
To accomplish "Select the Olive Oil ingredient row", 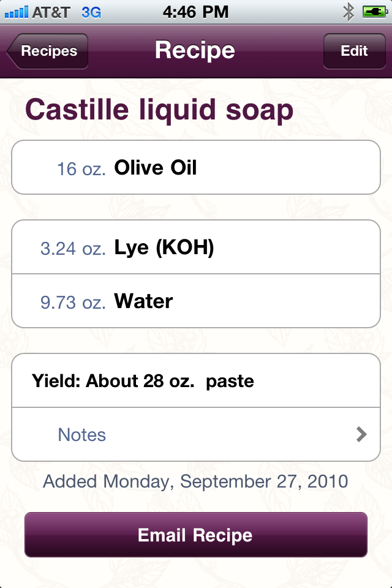I will (196, 167).
